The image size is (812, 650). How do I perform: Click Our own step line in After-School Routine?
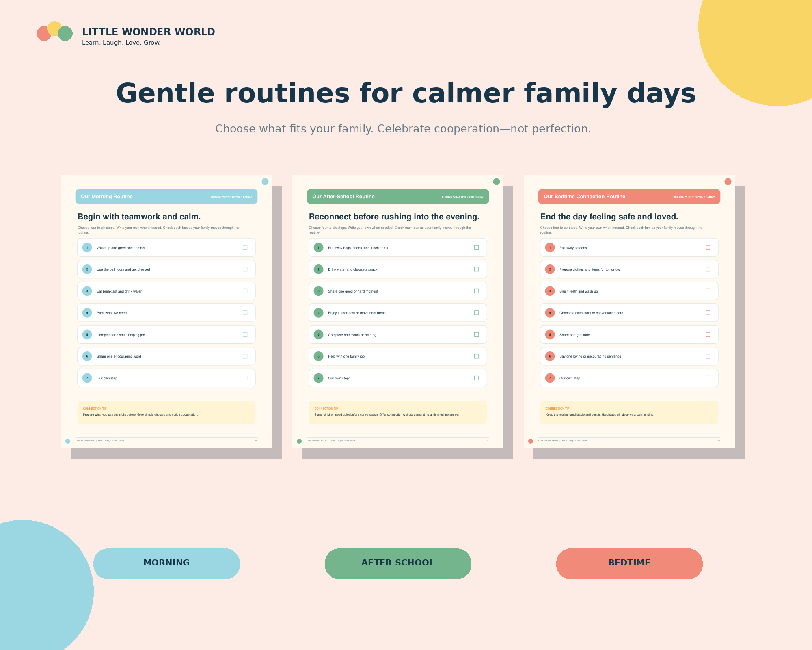pos(376,379)
